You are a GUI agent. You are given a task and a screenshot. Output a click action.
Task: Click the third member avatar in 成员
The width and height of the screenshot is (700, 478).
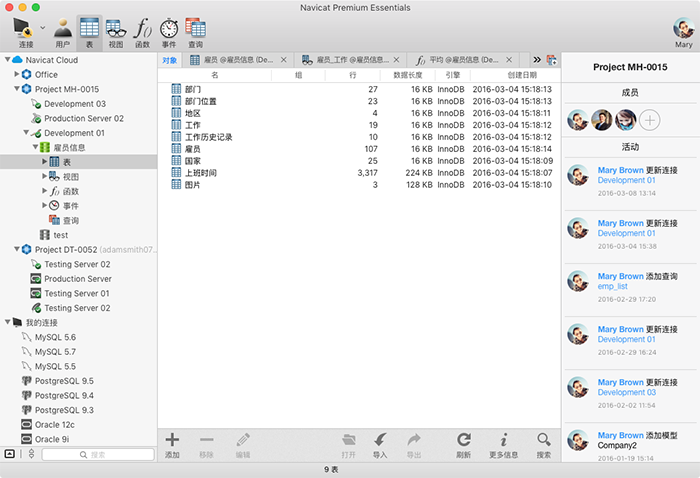tap(625, 120)
